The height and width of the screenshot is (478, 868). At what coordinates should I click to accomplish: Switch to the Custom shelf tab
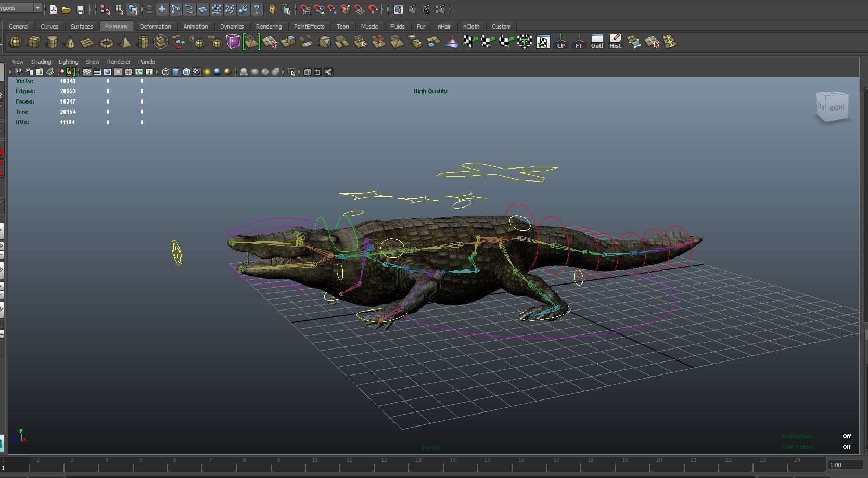pyautogui.click(x=501, y=27)
